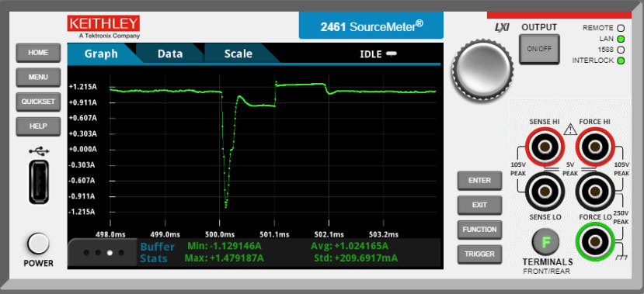
Task: Click the 501.1ms x-axis label
Action: 274,234
